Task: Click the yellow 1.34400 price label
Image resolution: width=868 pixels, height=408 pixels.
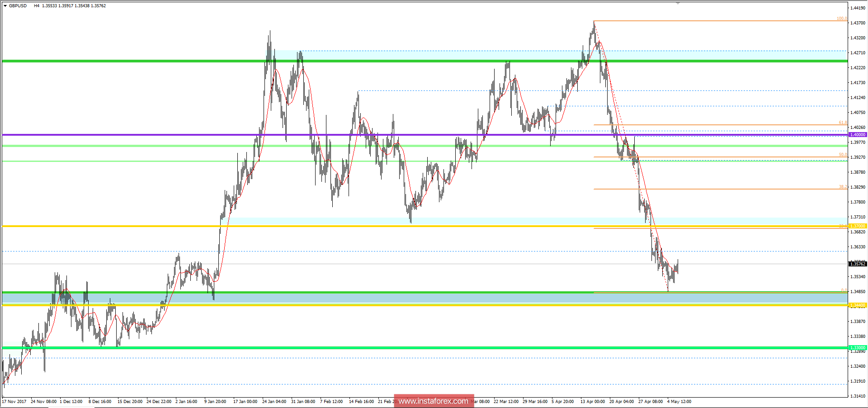Action: (x=858, y=305)
